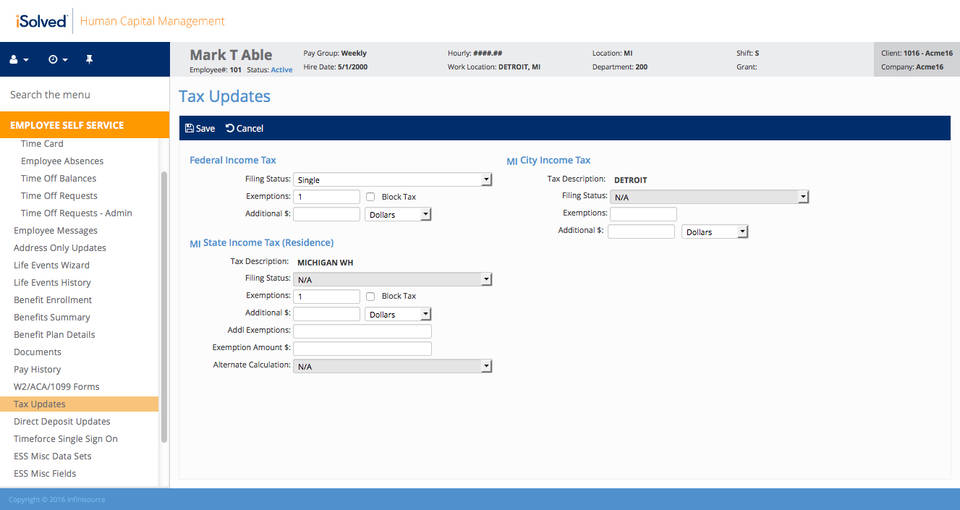
Task: Enable Federal Income Tax Block Tax checkbox
Action: (x=371, y=197)
